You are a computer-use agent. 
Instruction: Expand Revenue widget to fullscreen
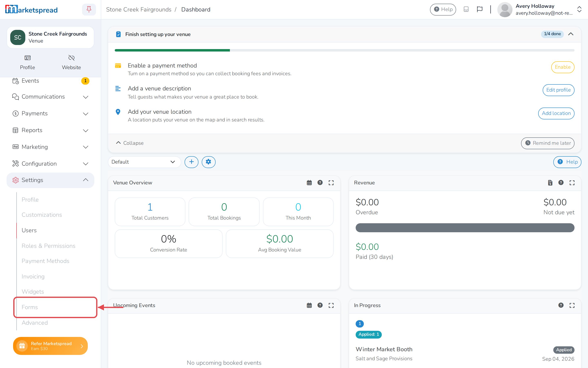tap(572, 183)
